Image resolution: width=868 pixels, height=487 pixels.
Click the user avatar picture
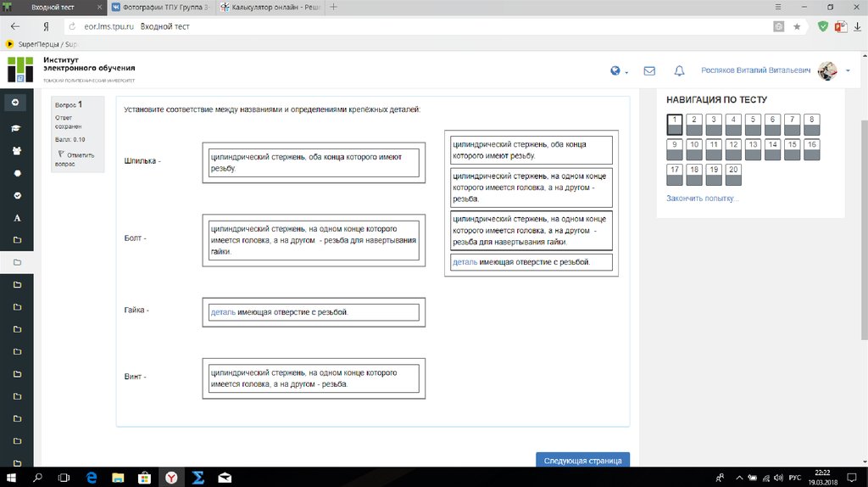827,70
